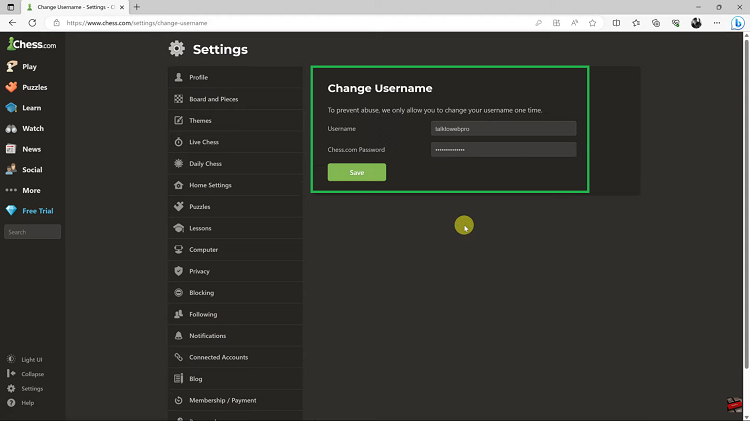Open Following settings
The width and height of the screenshot is (750, 421).
[x=235, y=314]
